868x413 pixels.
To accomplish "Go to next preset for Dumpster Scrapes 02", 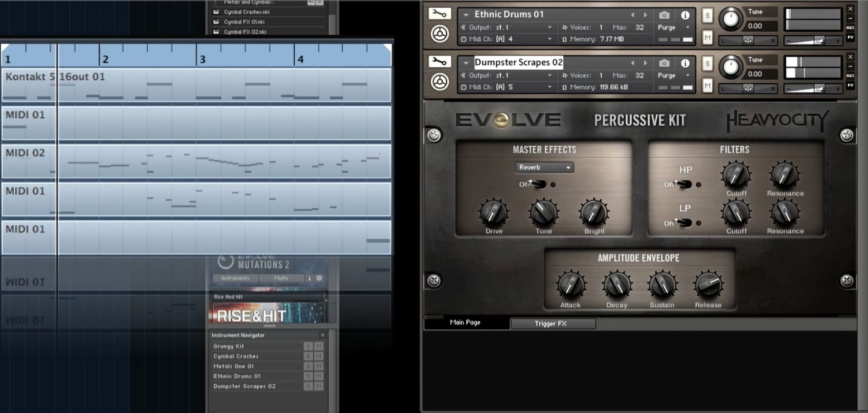I will coord(645,63).
